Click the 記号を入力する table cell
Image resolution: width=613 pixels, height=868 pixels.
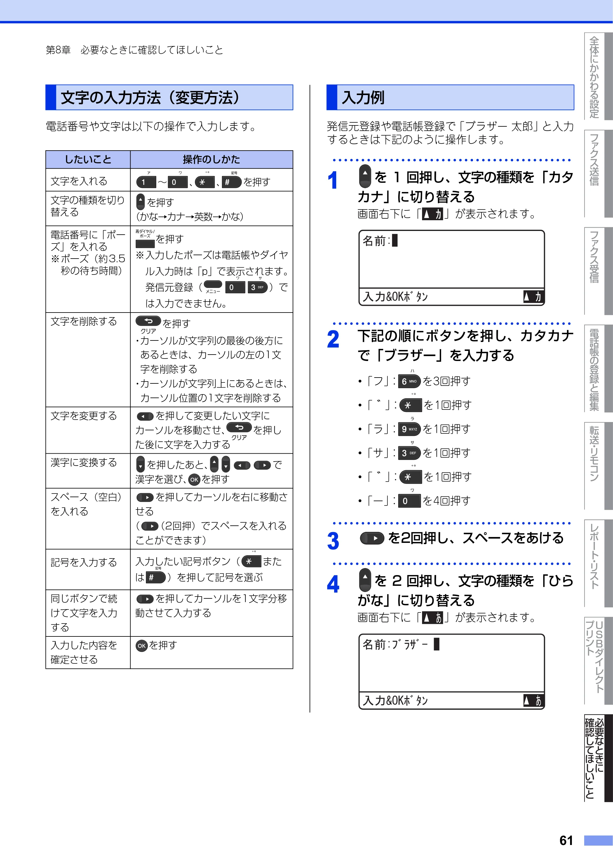point(88,570)
